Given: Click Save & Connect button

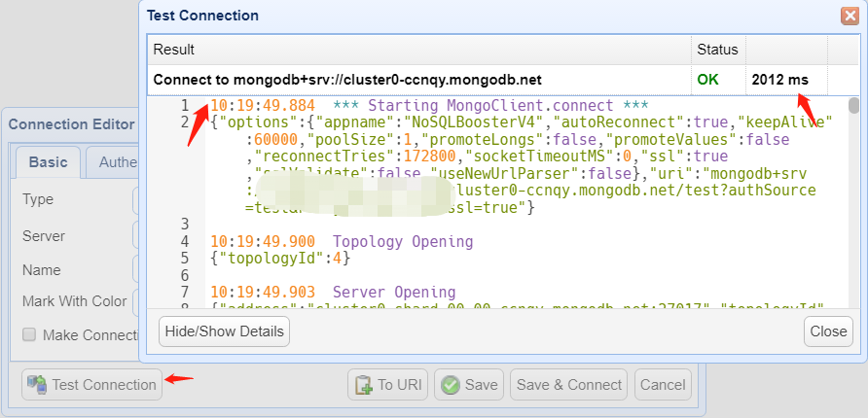Looking at the screenshot, I should click(569, 385).
